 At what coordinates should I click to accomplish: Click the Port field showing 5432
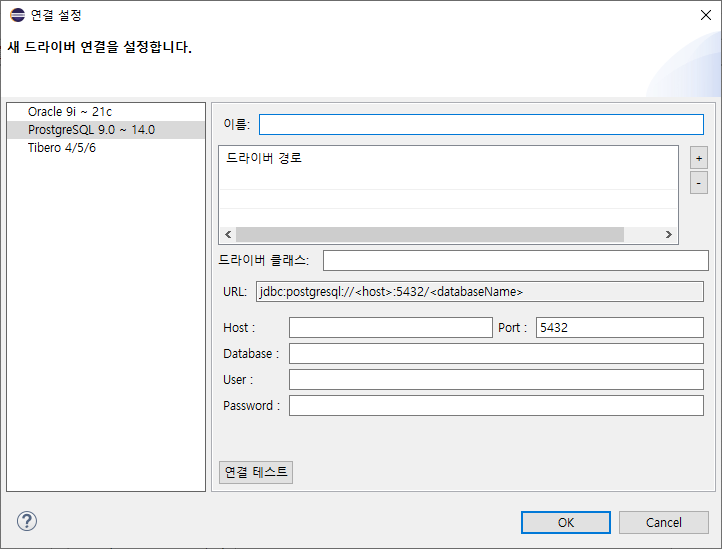pos(620,327)
